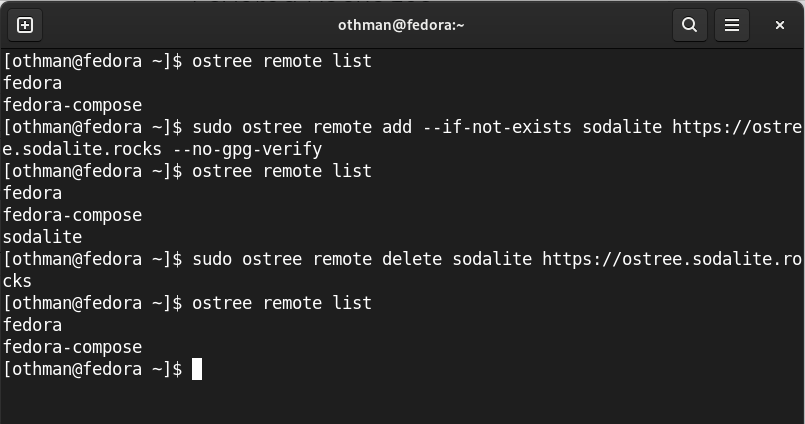
Task: Click the third "ostree remote list" command
Action: pos(281,303)
